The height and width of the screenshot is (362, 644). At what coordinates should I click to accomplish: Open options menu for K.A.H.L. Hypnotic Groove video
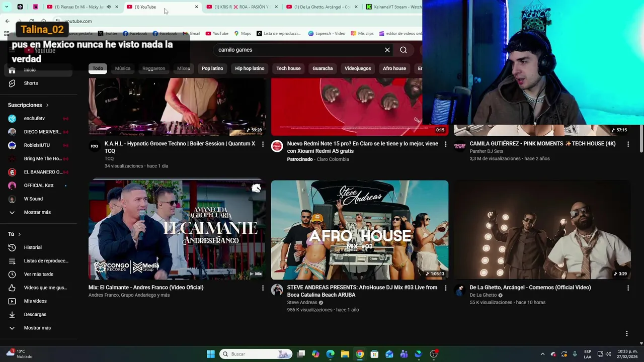tap(263, 144)
